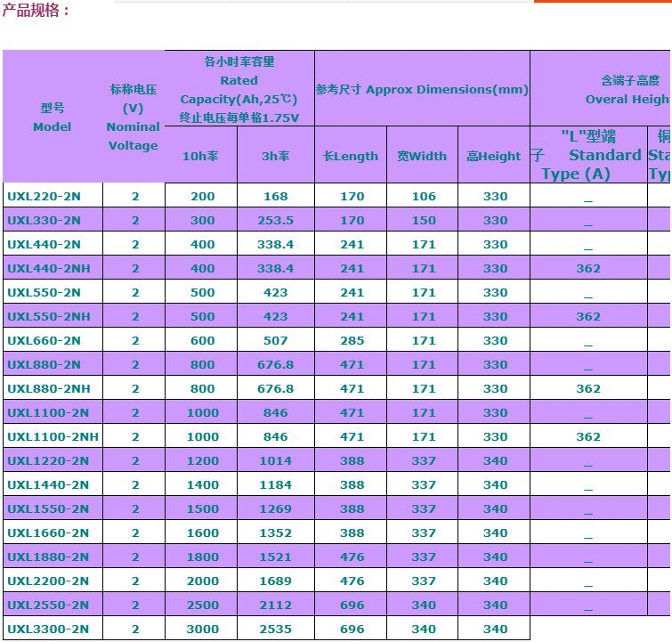Click the Rated Capacity header cell

(x=239, y=89)
